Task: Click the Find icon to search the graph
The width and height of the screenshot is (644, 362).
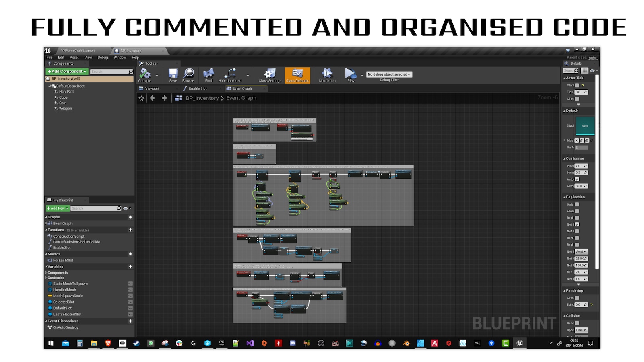Action: pos(208,75)
